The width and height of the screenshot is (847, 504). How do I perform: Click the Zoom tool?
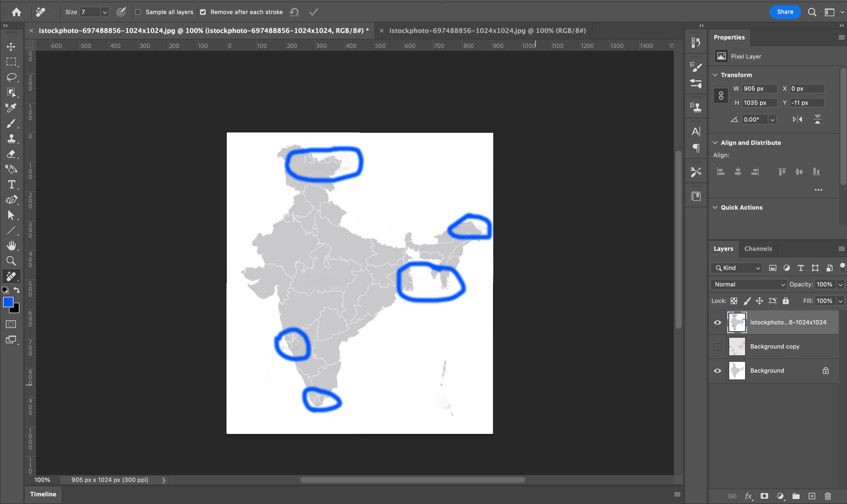(x=11, y=261)
